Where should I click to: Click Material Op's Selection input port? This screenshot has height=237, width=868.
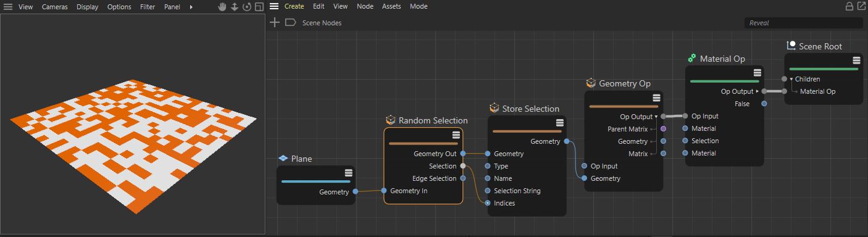(685, 141)
